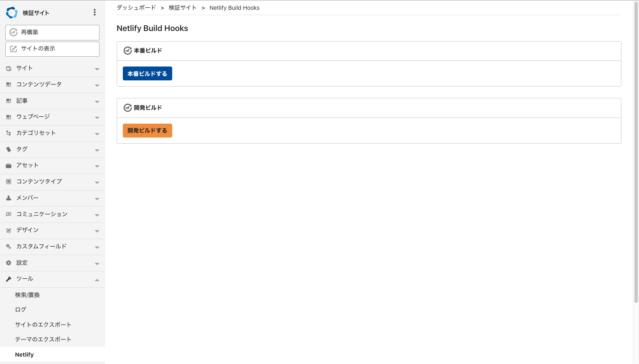Click the design icon beside デザイン
Screen dimensions: 639x364
point(9,231)
